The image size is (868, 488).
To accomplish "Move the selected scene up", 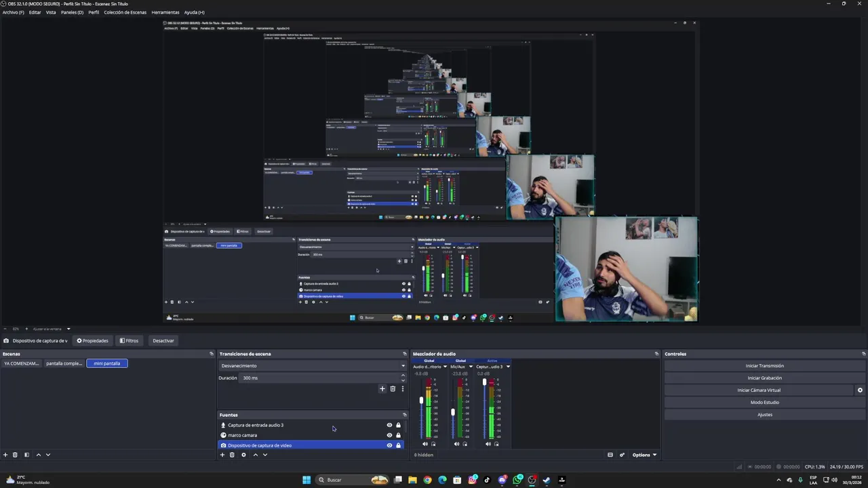I will [x=38, y=455].
